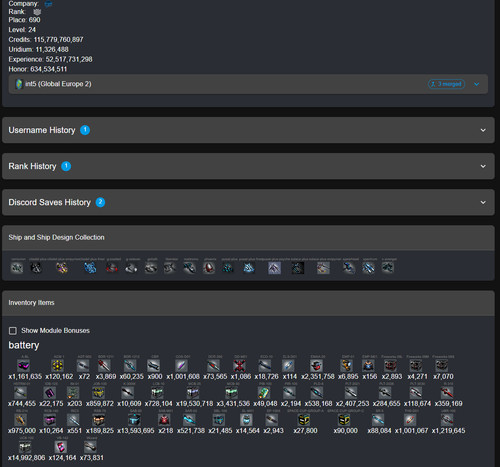Image resolution: width=500 pixels, height=467 pixels.
Task: Click the blue crystal ship design icon
Action: coord(249,268)
